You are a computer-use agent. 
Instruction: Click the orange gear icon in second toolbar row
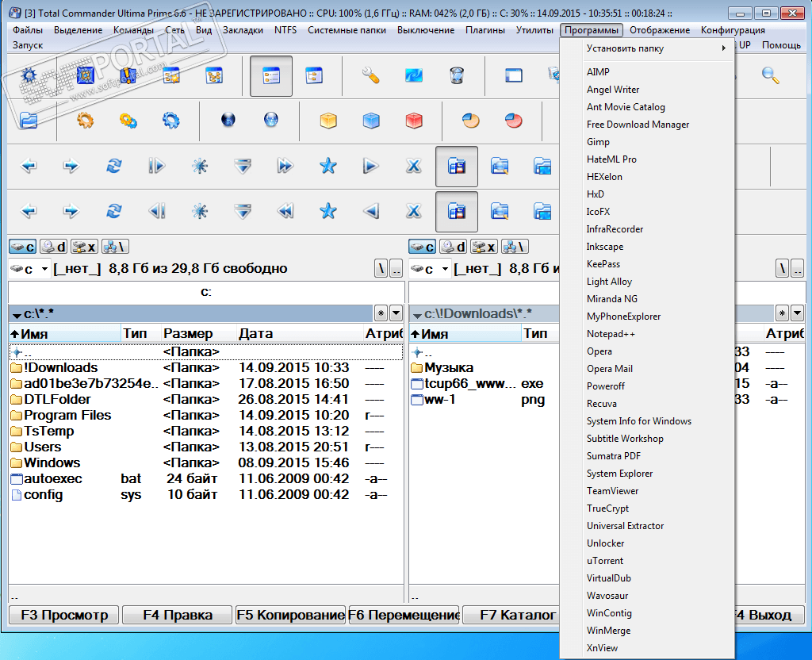click(x=85, y=121)
